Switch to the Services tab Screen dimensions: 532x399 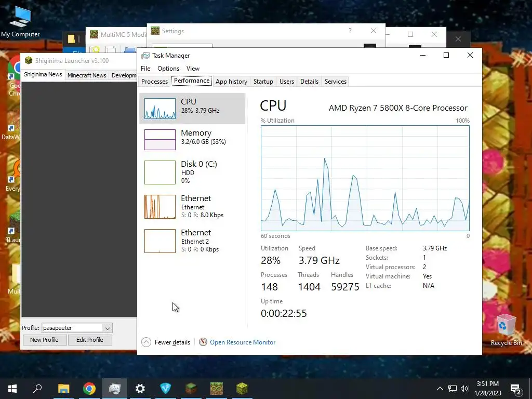click(335, 82)
